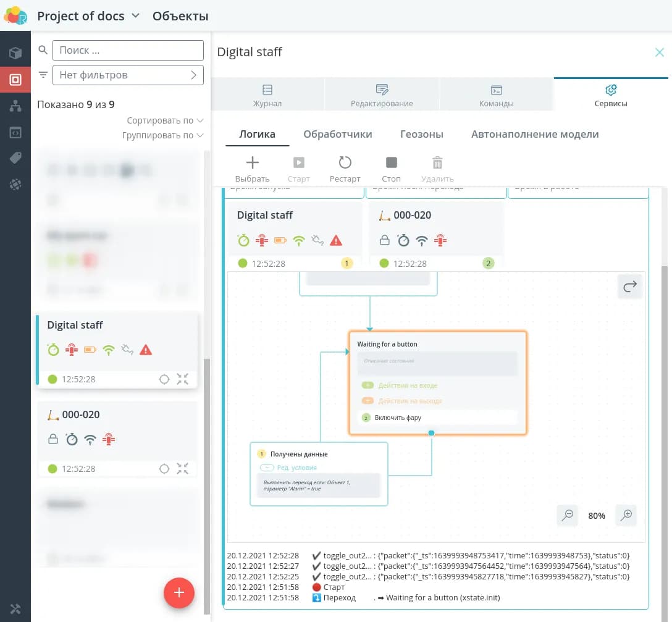This screenshot has height=622, width=672.
Task: Zoom out the logic diagram
Action: (567, 515)
